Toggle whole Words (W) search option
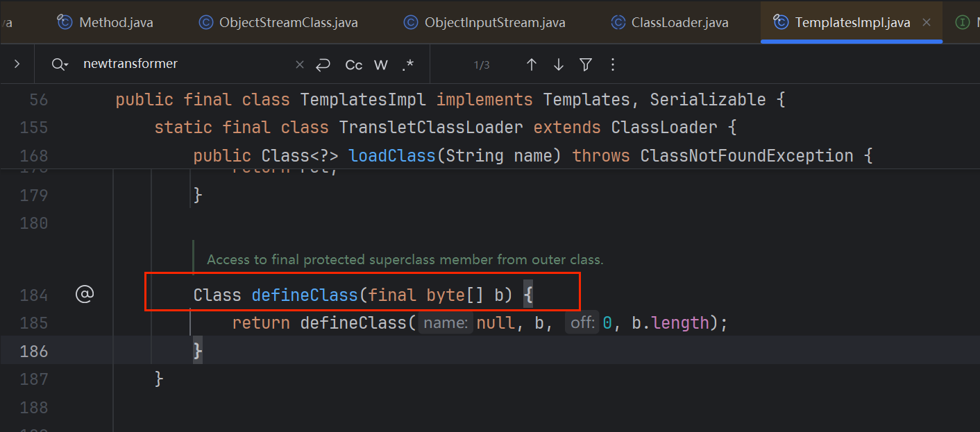This screenshot has height=432, width=980. (x=380, y=64)
